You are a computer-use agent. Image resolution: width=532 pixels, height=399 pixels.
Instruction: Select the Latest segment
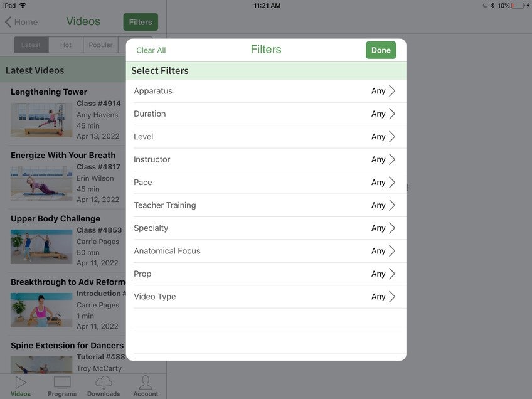(31, 45)
